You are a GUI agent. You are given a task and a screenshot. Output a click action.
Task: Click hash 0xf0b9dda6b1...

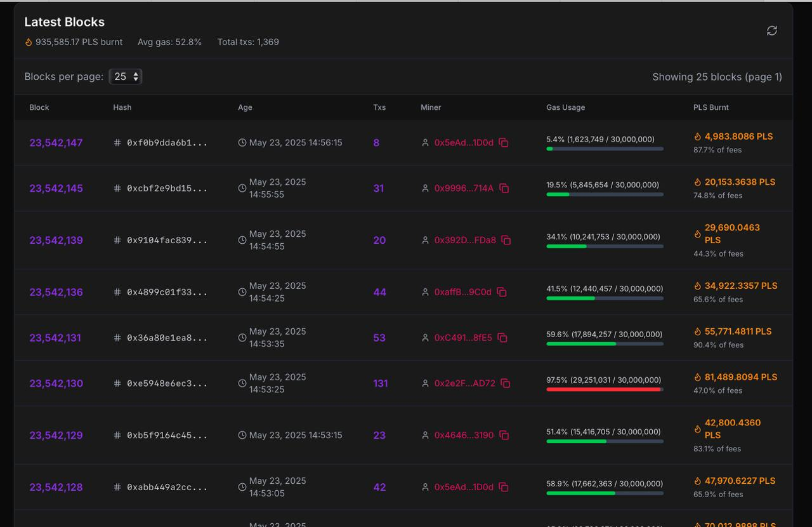pyautogui.click(x=167, y=143)
